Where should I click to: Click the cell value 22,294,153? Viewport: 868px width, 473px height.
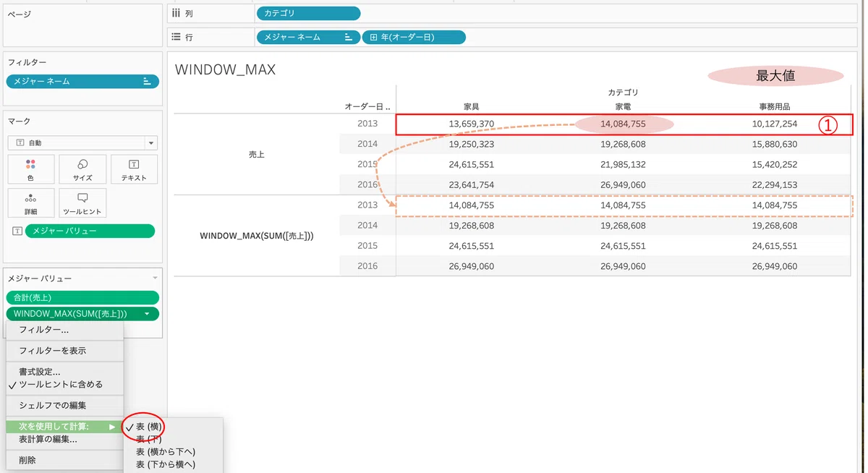(775, 184)
